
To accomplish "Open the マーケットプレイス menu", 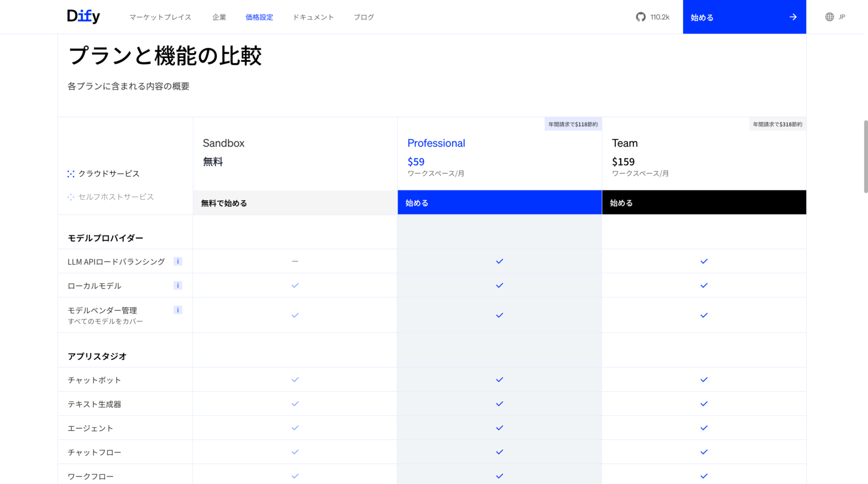I will (x=160, y=17).
